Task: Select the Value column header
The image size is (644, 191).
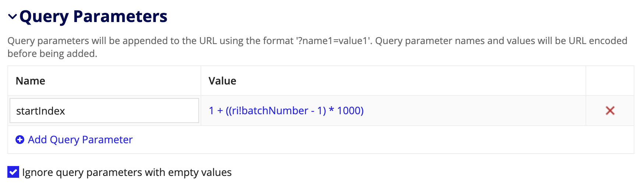Action: tap(222, 81)
